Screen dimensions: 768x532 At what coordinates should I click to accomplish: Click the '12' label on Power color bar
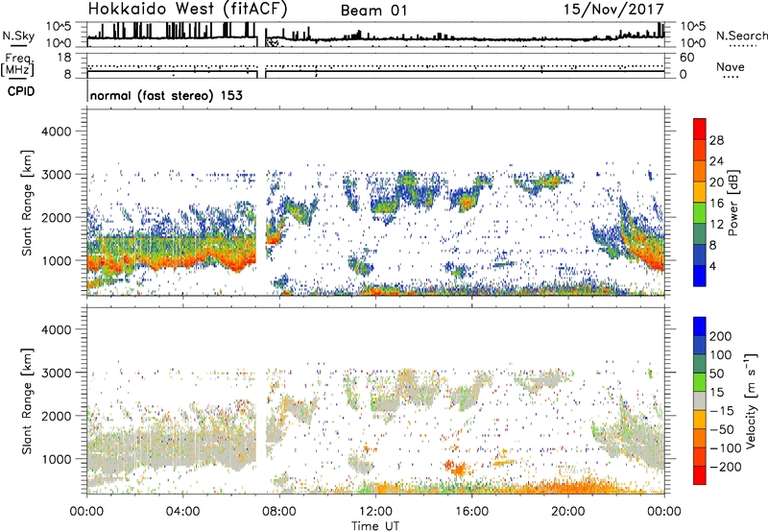click(x=716, y=225)
